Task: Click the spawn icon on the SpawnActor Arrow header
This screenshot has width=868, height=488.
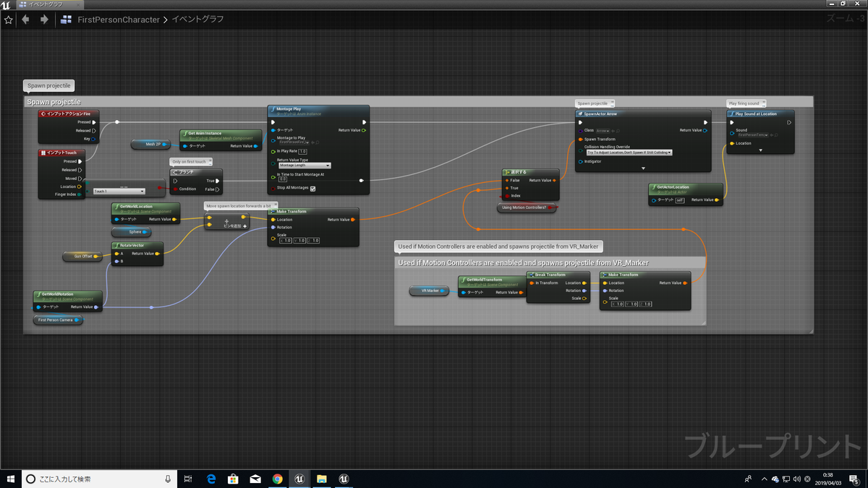Action: (x=579, y=114)
